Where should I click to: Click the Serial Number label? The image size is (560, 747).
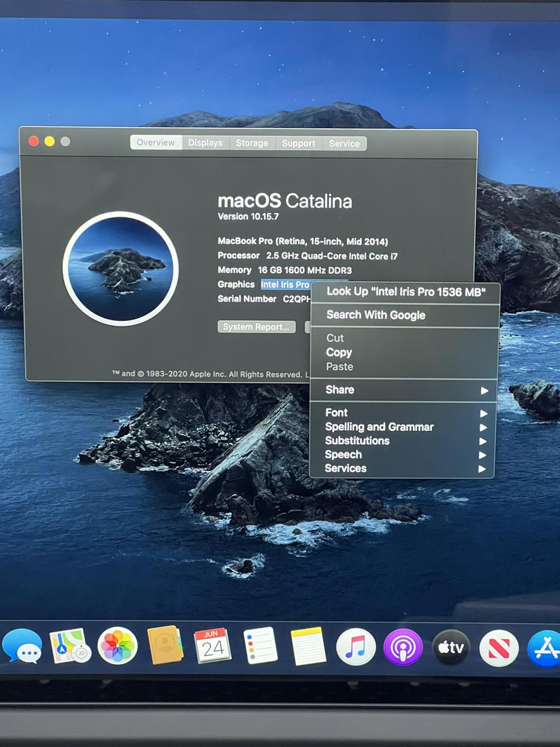(x=247, y=299)
